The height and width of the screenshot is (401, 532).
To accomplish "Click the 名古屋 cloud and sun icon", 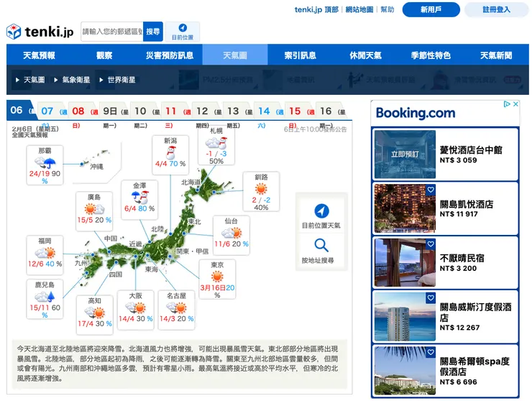I will [176, 308].
